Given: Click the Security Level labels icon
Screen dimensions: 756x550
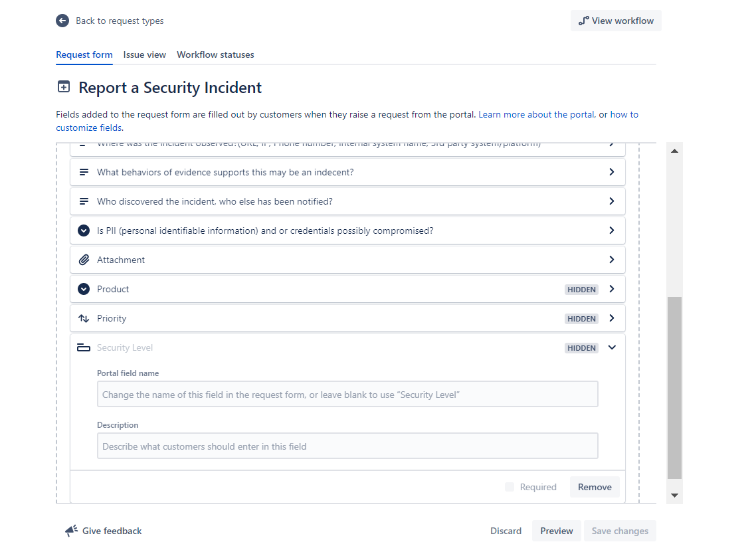Looking at the screenshot, I should pyautogui.click(x=84, y=347).
